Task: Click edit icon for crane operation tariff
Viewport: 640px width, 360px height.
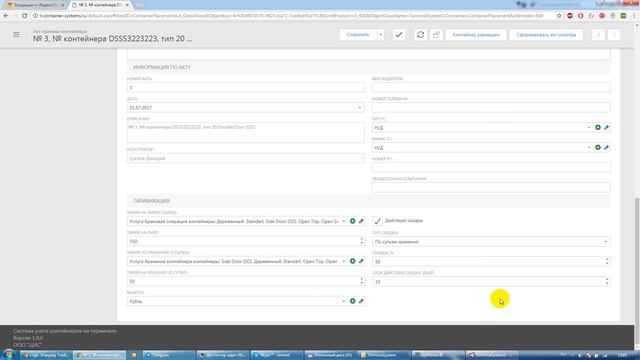Action: pos(361,221)
